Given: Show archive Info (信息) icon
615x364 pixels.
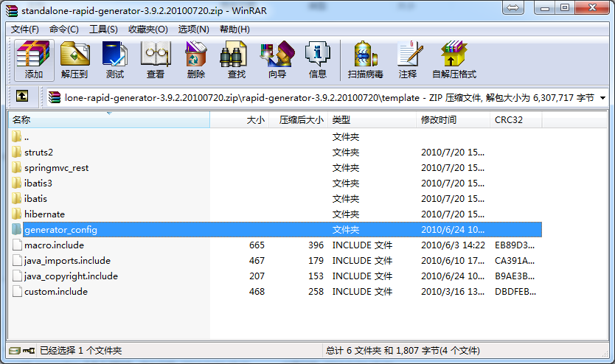Looking at the screenshot, I should click(318, 60).
